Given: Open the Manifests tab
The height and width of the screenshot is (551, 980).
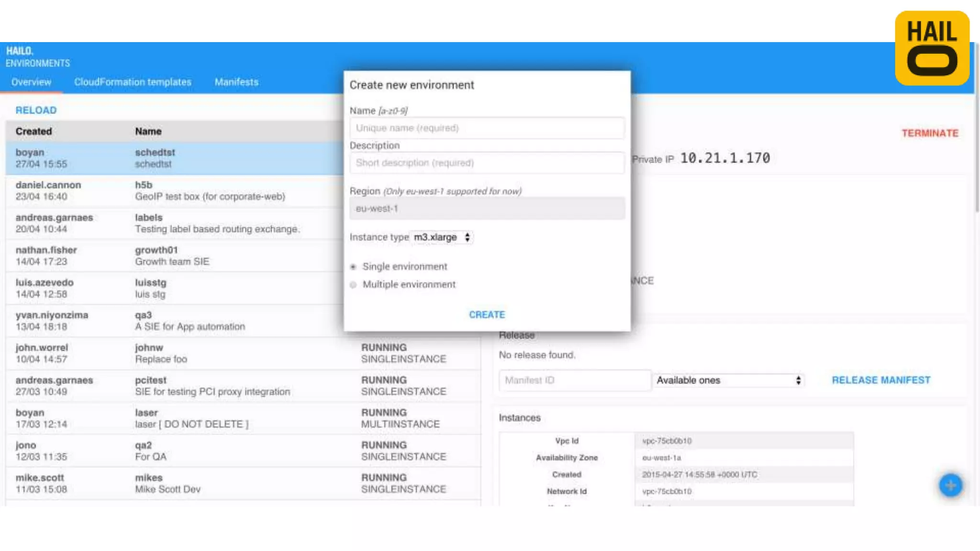Looking at the screenshot, I should click(x=236, y=82).
